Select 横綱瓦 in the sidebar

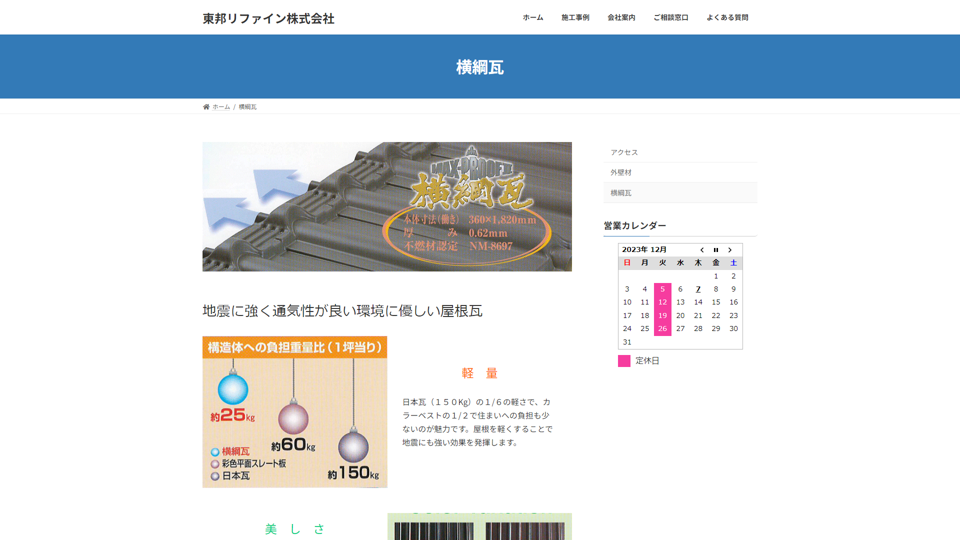[621, 193]
